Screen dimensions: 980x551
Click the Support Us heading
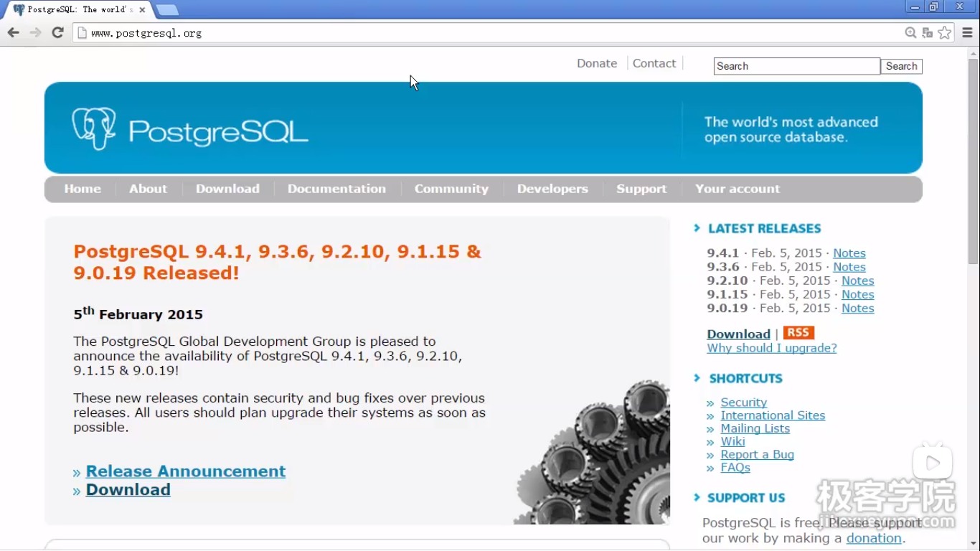coord(746,497)
